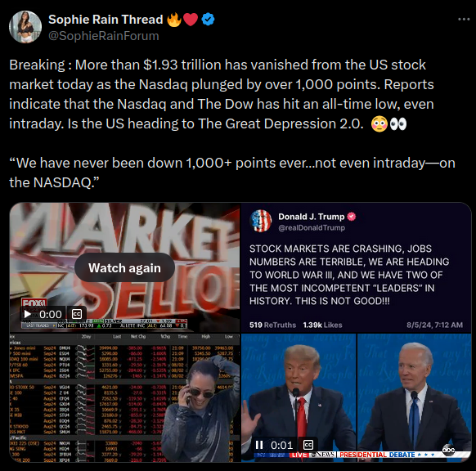Click the abc logo on the debate video
The image size is (476, 471).
[x=449, y=449]
